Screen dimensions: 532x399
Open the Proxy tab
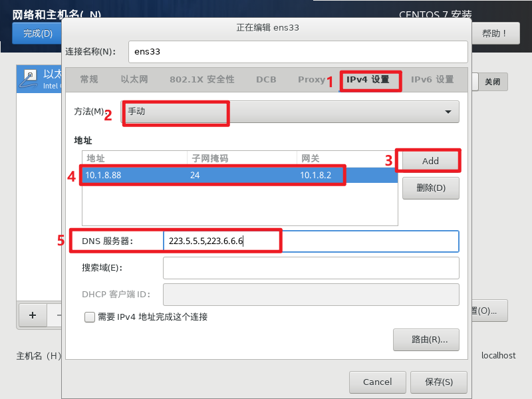point(311,79)
